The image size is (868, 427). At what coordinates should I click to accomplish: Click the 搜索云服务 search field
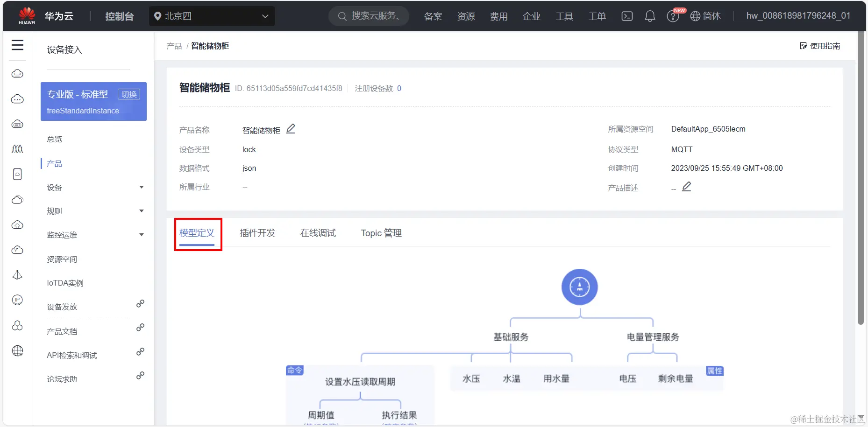pyautogui.click(x=369, y=16)
